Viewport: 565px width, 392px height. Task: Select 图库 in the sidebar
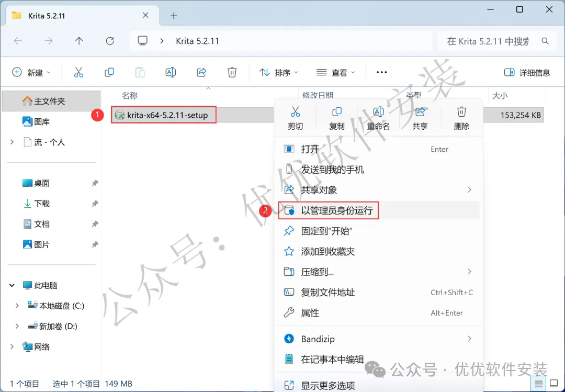click(x=51, y=121)
